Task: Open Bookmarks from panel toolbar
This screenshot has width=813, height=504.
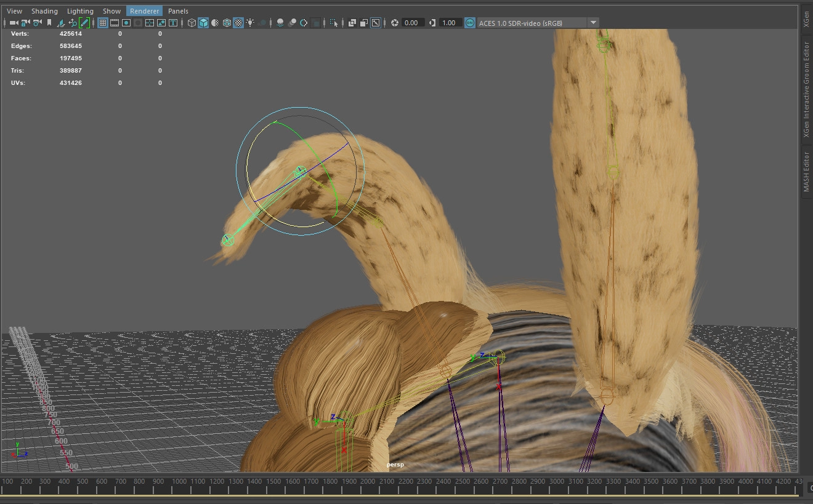Action: click(49, 23)
